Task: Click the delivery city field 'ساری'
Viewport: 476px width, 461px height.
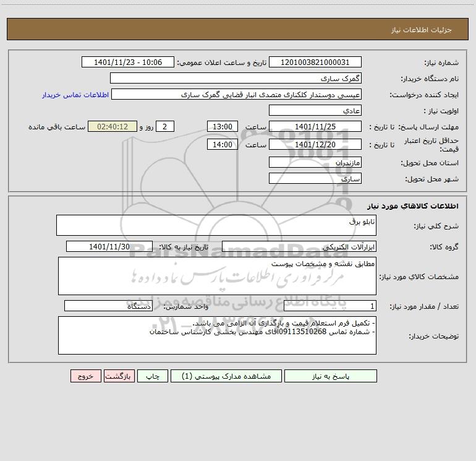Action: 315,178
